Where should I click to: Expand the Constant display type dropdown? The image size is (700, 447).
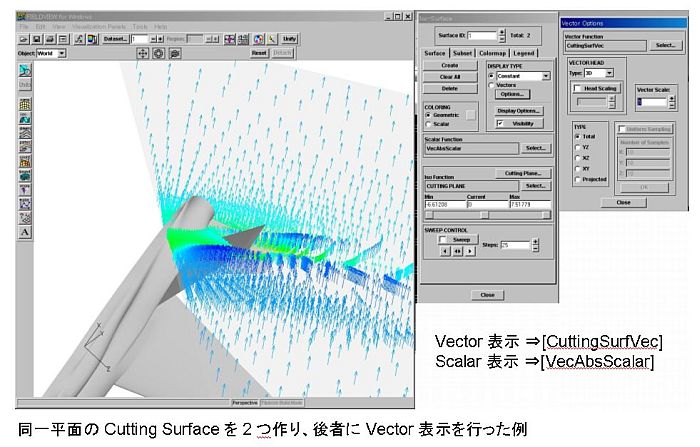546,76
